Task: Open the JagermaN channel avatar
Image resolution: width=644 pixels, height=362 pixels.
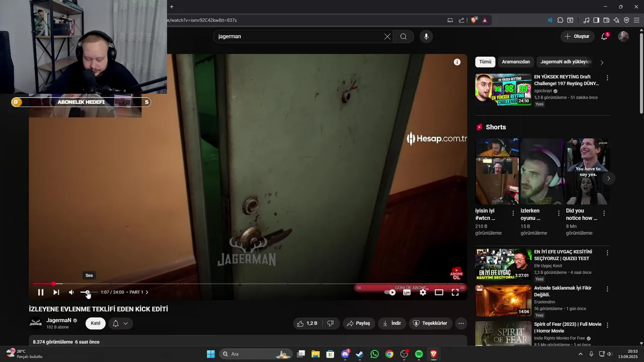Action: (36, 323)
